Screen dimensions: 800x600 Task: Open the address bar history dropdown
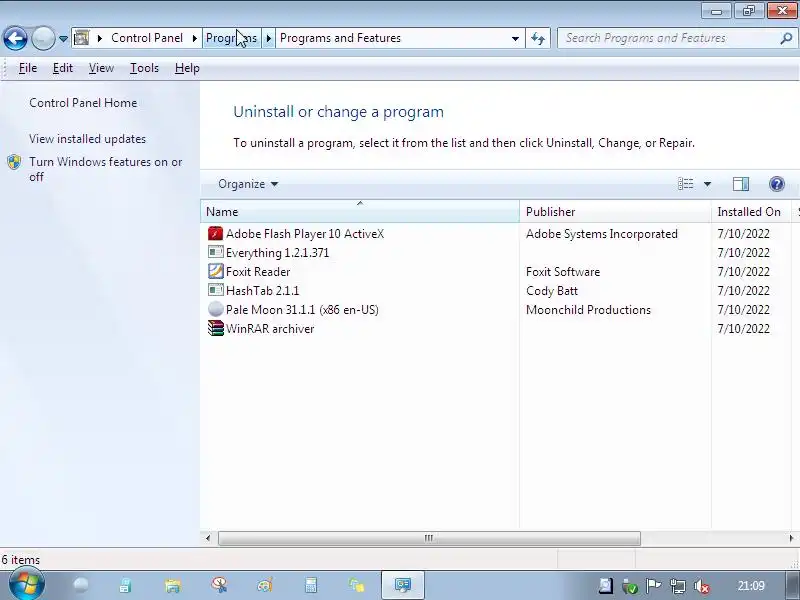click(x=515, y=38)
